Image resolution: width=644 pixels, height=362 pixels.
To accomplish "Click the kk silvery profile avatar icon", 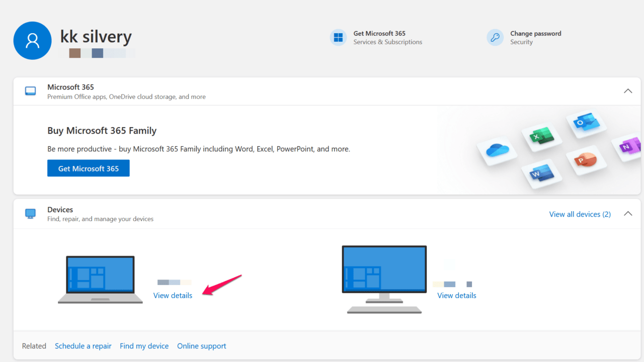I will 33,41.
